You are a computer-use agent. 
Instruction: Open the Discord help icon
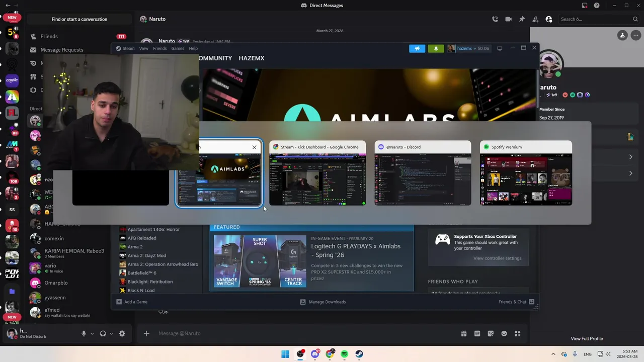point(597,6)
